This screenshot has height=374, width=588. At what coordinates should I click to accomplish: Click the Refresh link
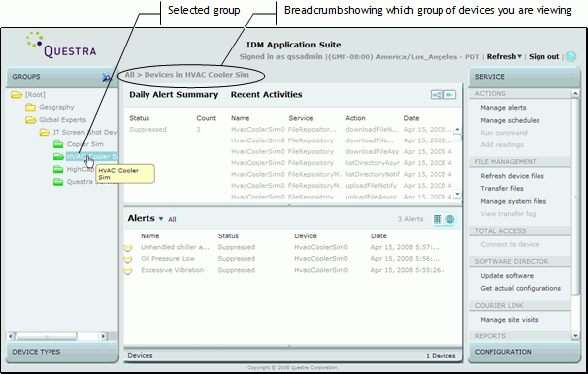coord(501,57)
